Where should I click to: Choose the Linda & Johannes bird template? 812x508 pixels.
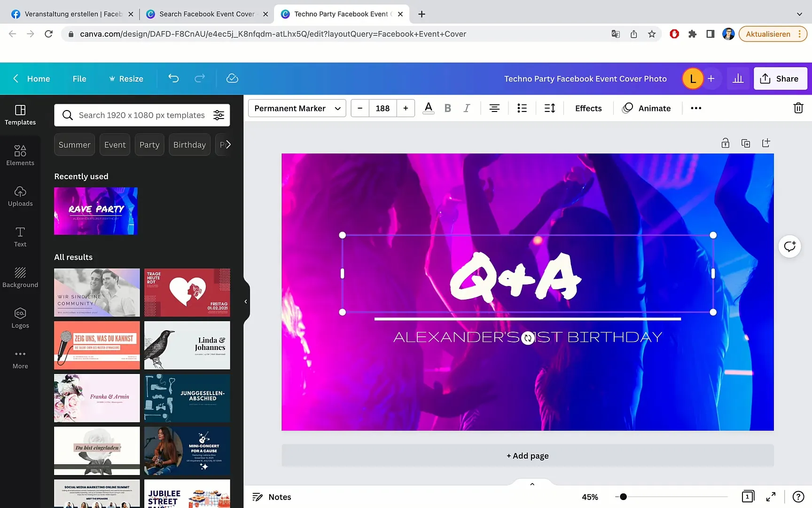pos(187,345)
